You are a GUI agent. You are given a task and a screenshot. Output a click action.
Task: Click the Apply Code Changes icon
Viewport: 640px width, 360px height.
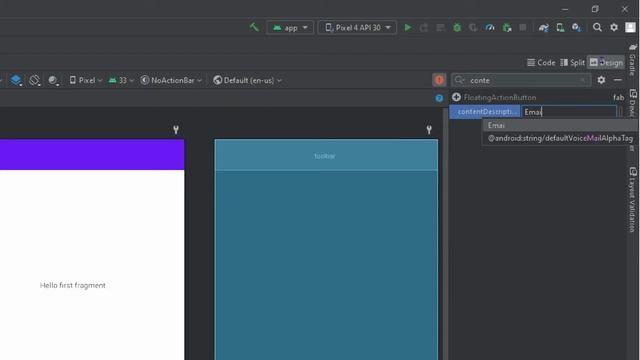coord(440,27)
